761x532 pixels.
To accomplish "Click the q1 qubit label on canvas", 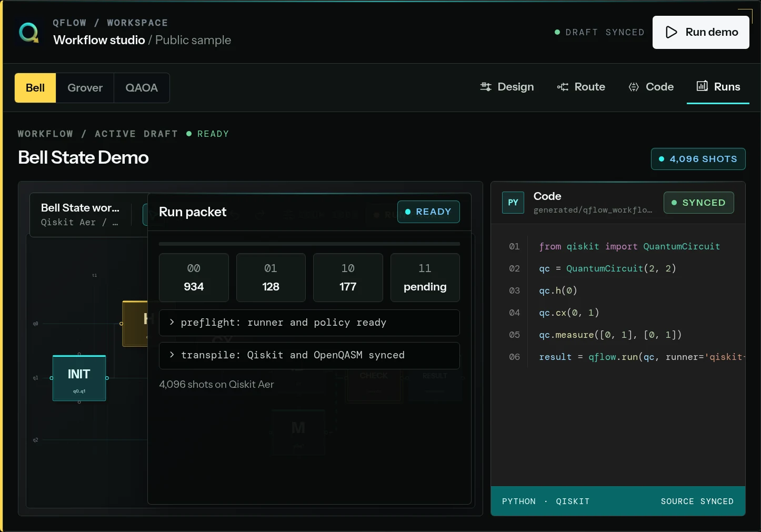I will pos(35,378).
